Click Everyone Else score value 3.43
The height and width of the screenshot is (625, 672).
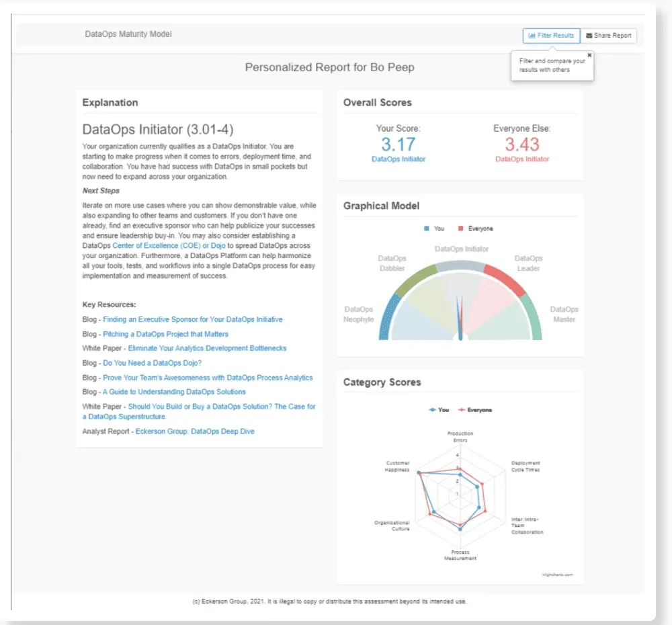[x=522, y=144]
